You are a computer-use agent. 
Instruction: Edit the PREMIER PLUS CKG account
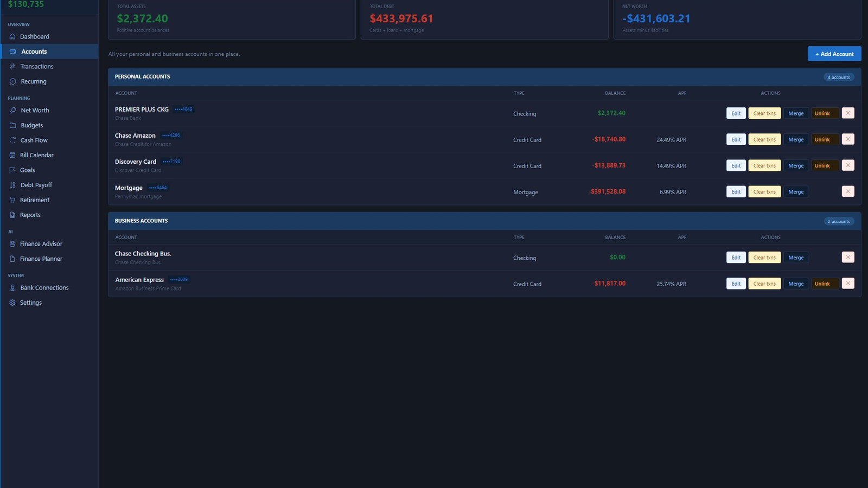pos(736,113)
